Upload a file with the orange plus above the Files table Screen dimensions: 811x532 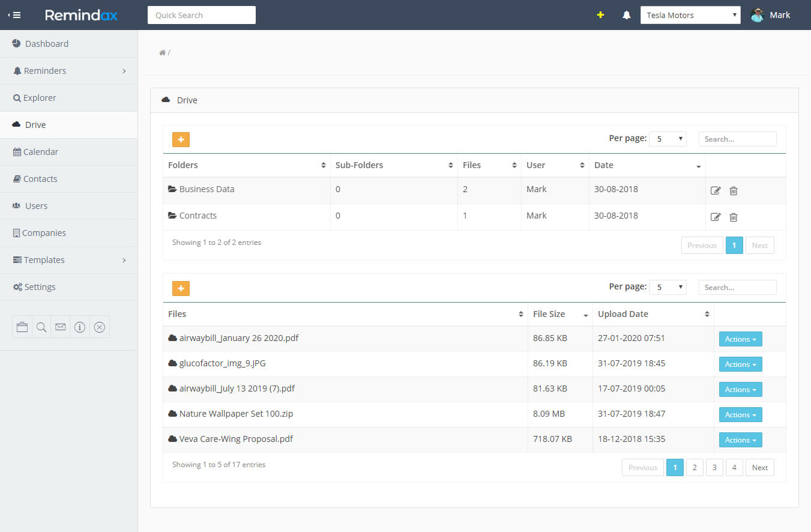pyautogui.click(x=181, y=288)
